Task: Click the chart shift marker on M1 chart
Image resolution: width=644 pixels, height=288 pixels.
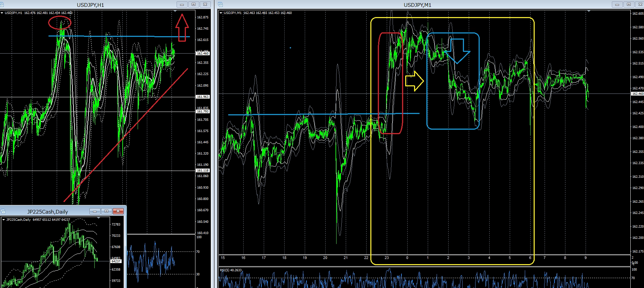Action: click(588, 11)
